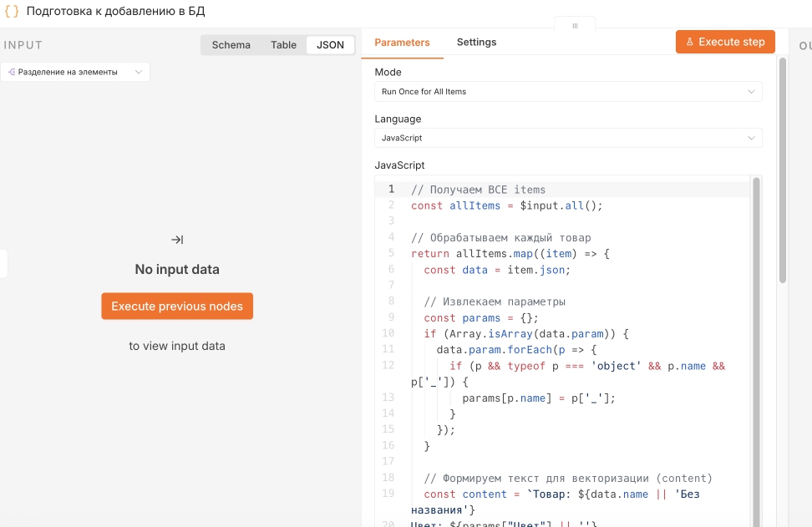Click the comment Извлекаем параметры
The image size is (812, 527).
coord(495,302)
